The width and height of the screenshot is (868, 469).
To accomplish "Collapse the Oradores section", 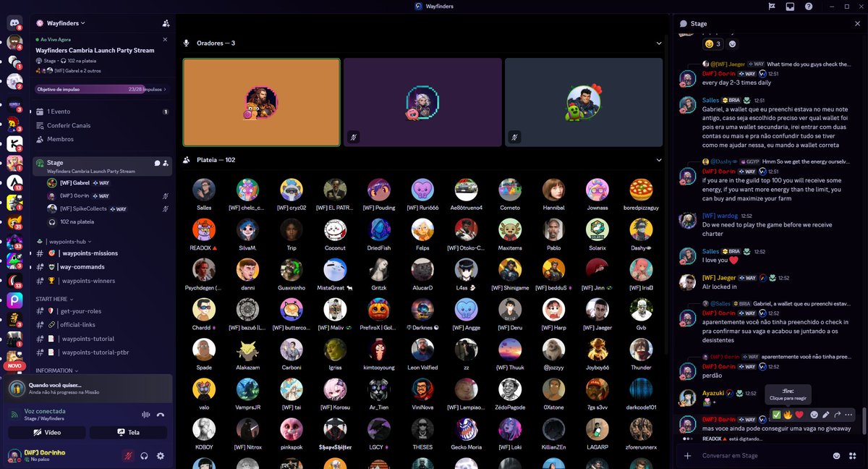I will 659,43.
